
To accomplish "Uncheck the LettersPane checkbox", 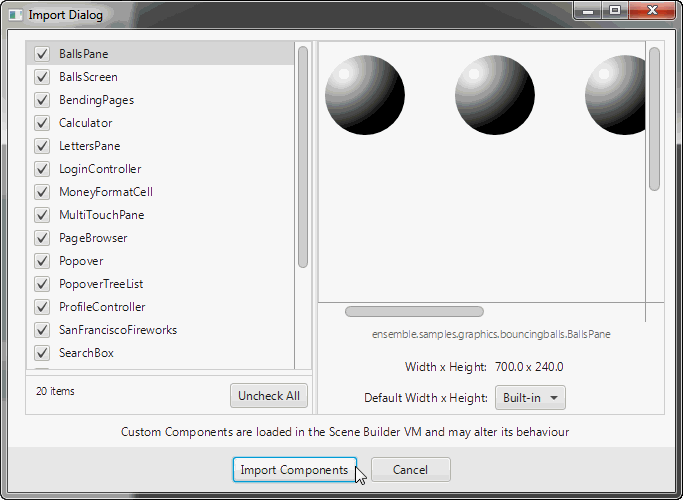I will click(42, 146).
